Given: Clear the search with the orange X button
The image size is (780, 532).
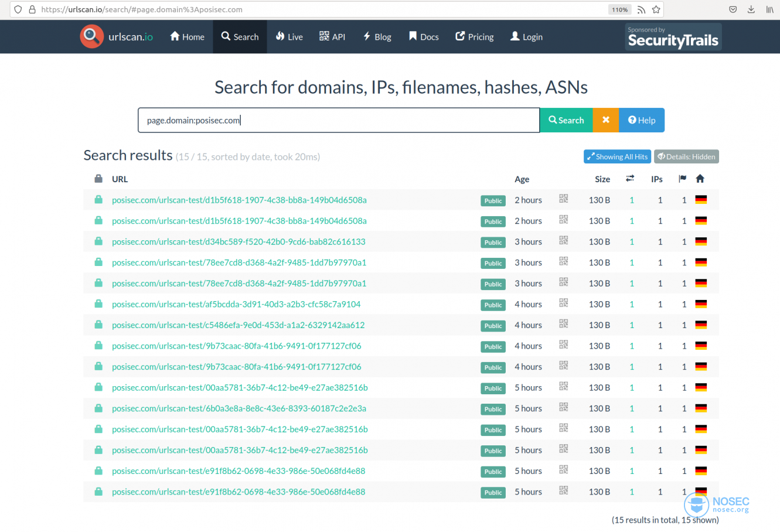Looking at the screenshot, I should pos(606,120).
